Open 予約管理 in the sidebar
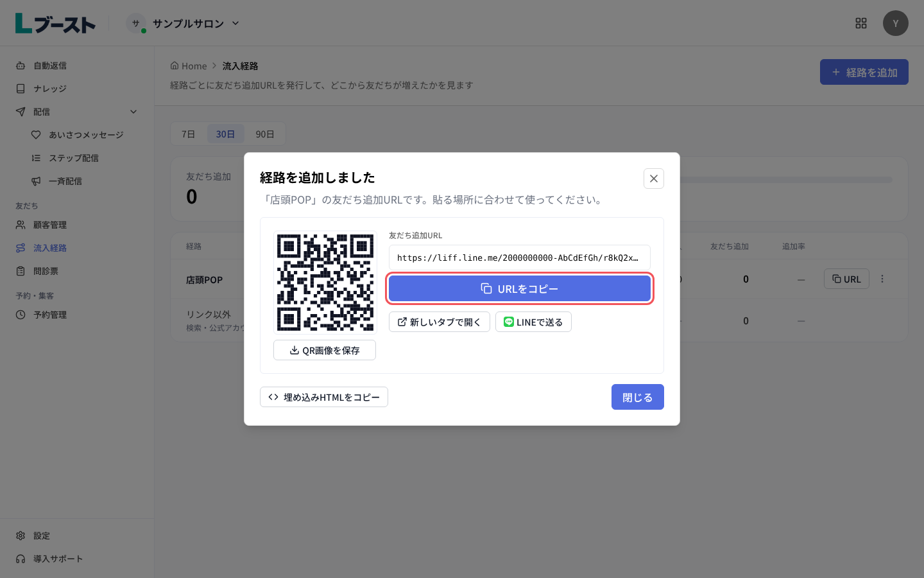924x578 pixels. (x=77, y=315)
